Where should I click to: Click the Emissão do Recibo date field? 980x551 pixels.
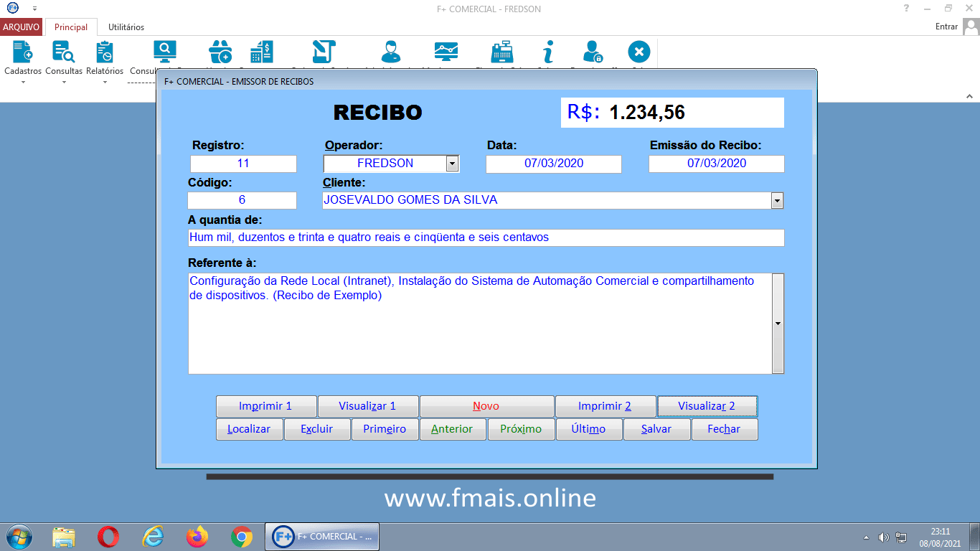[x=716, y=164]
